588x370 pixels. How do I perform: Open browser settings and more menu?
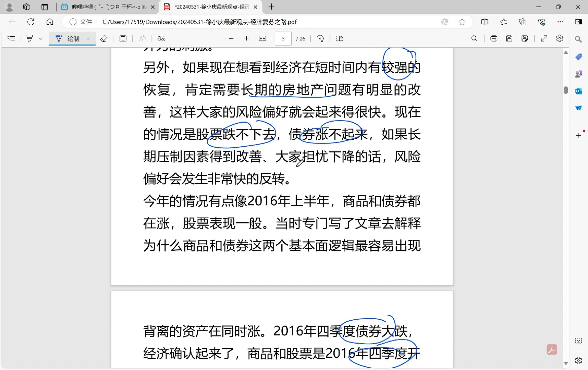[560, 22]
